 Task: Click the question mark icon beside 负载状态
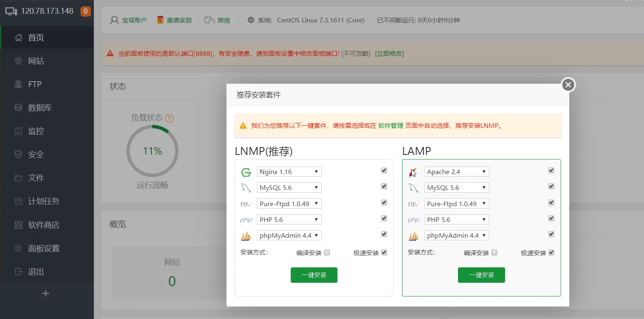click(169, 118)
